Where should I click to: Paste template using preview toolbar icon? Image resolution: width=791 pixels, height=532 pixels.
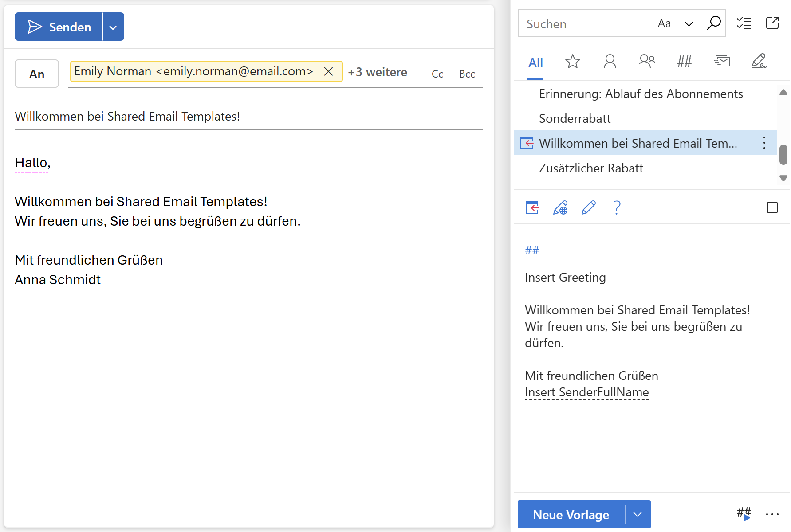(x=532, y=207)
